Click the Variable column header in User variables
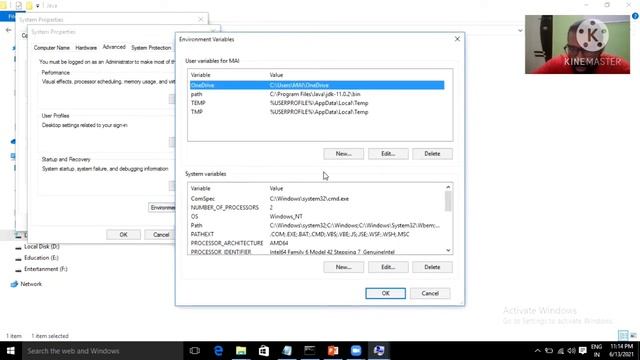Image resolution: width=640 pixels, height=360 pixels. coord(200,75)
